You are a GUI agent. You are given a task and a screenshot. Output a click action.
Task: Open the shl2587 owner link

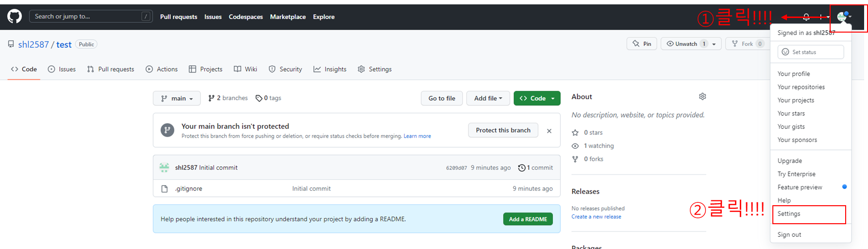33,44
